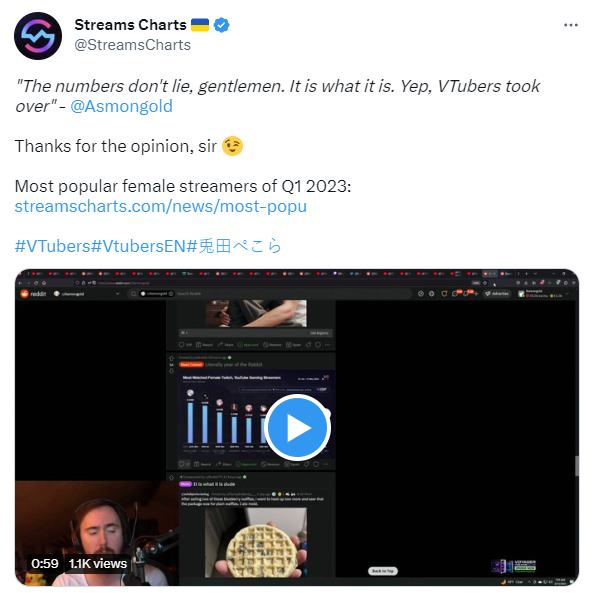Open the reddit user profile dropdown
The height and width of the screenshot is (593, 593).
click(544, 293)
